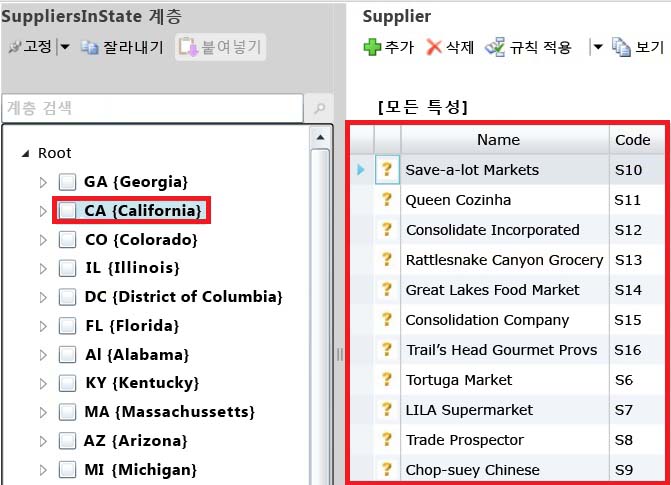Collapse the Root node
The height and width of the screenshot is (485, 671).
coord(26,153)
